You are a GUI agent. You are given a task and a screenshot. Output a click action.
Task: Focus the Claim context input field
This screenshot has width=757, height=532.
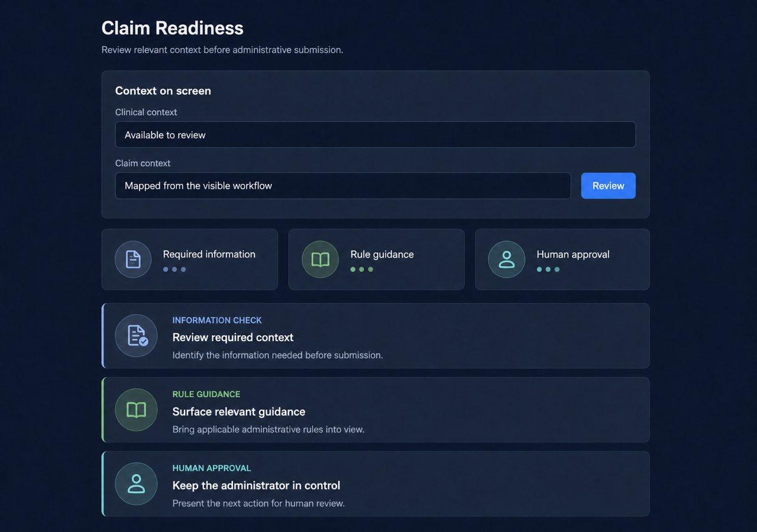[x=343, y=186]
